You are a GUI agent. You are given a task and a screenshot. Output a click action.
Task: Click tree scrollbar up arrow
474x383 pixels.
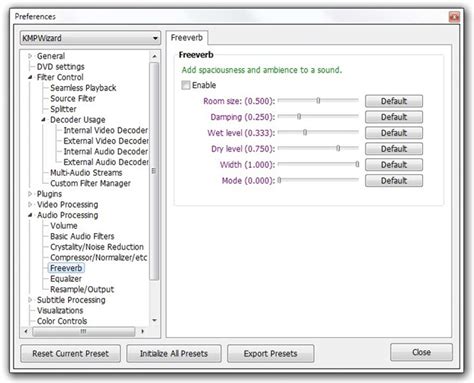pyautogui.click(x=154, y=56)
